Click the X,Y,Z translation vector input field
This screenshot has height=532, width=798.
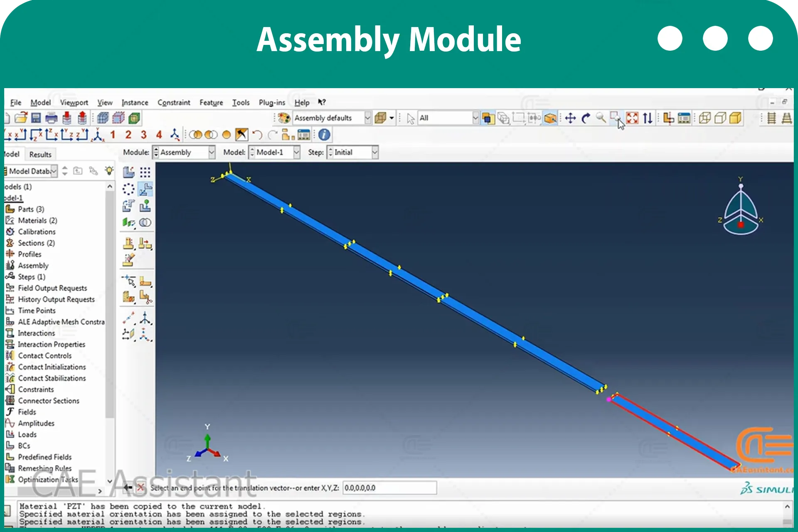pos(389,488)
